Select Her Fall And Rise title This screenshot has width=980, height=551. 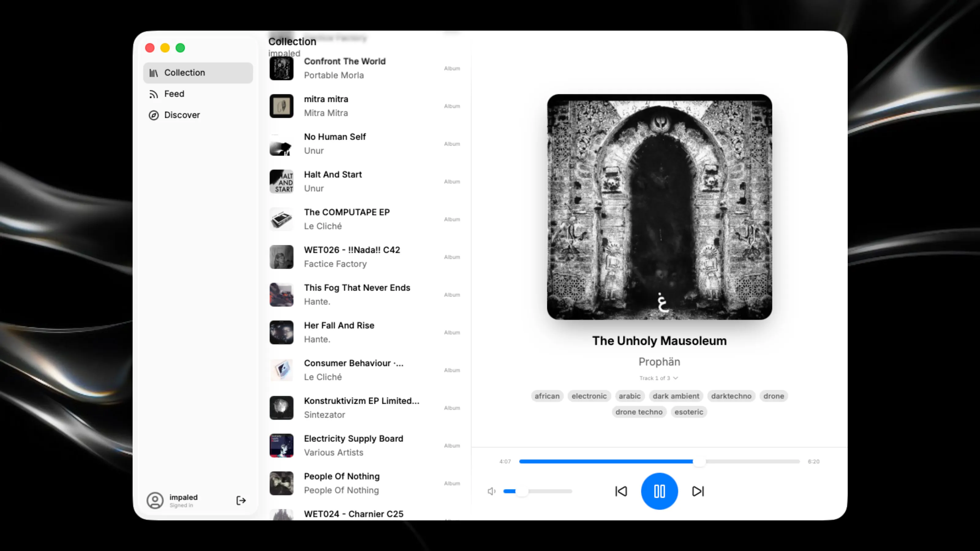[x=339, y=325]
